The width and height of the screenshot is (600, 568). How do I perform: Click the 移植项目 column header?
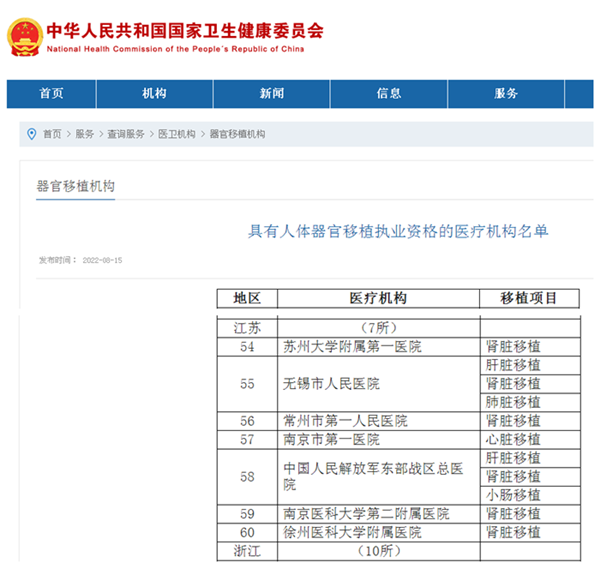click(x=530, y=298)
